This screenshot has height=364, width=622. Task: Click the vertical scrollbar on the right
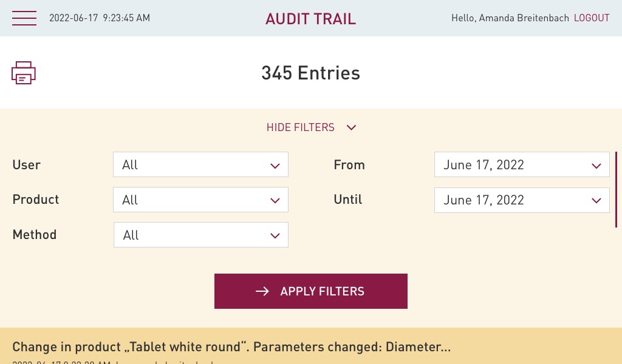tap(616, 189)
